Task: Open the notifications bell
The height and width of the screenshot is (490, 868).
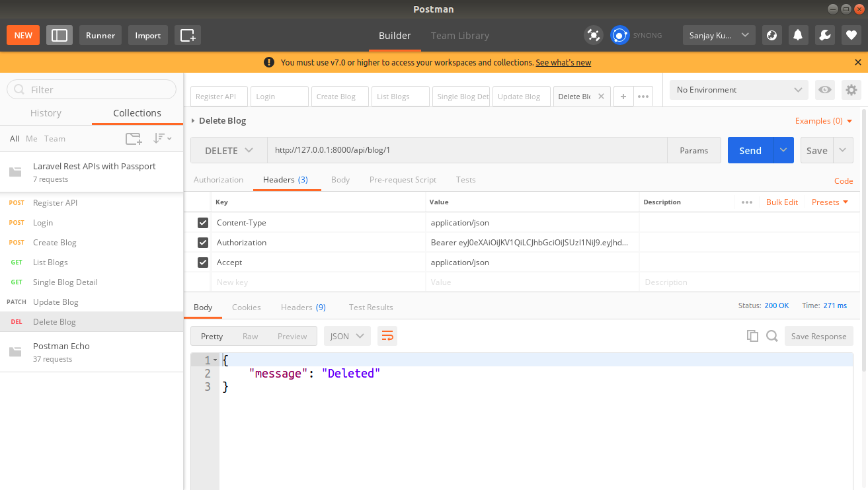Action: [x=798, y=35]
